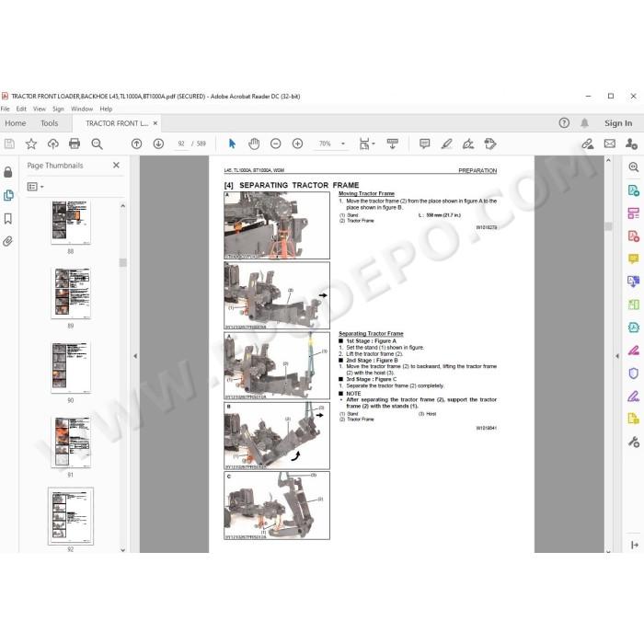
Task: Open the File menu
Action: (5, 109)
